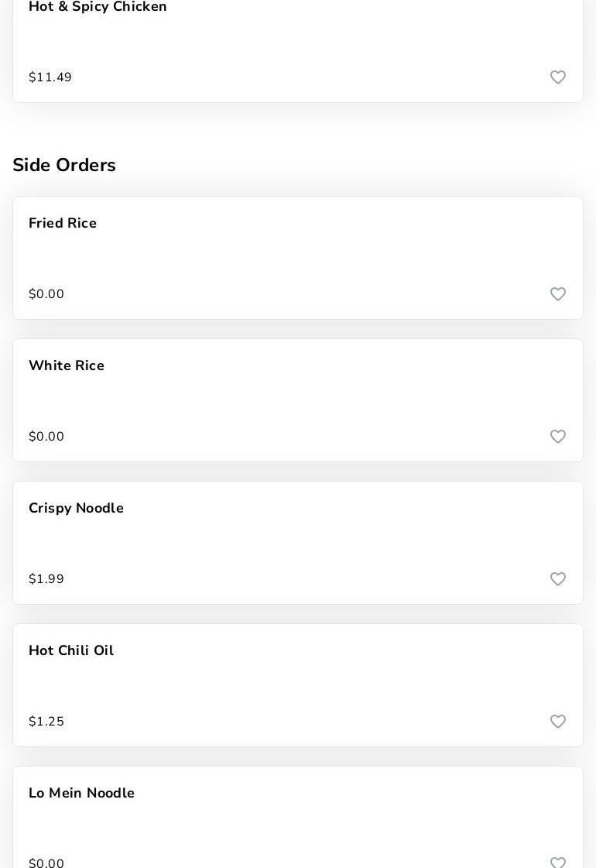The image size is (596, 868).
Task: Select the White Rice item title
Action: click(67, 366)
